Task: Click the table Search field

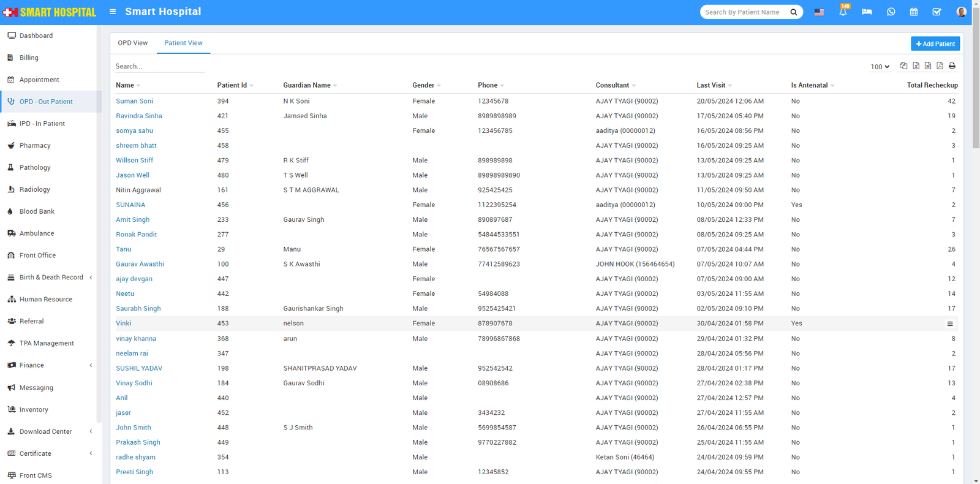Action: 159,66
